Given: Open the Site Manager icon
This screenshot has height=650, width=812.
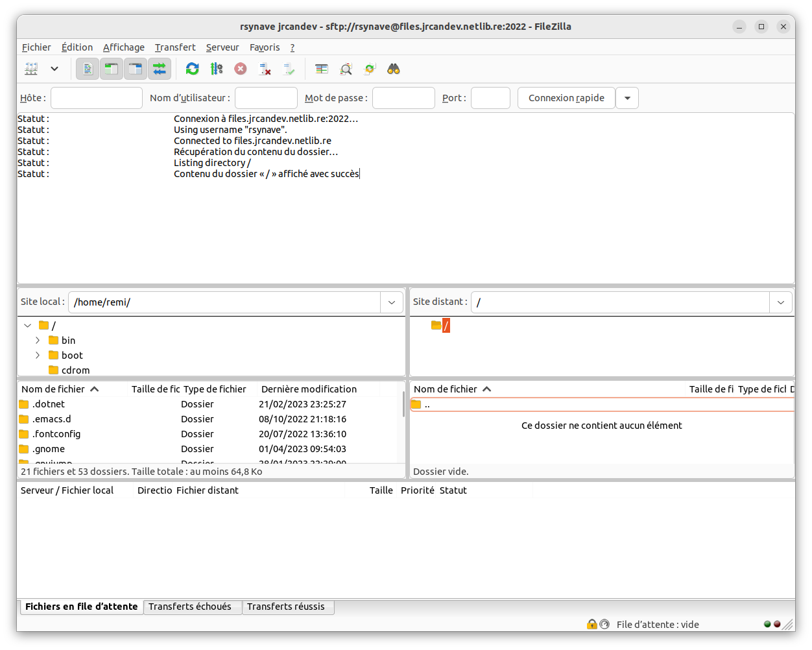Looking at the screenshot, I should 31,69.
